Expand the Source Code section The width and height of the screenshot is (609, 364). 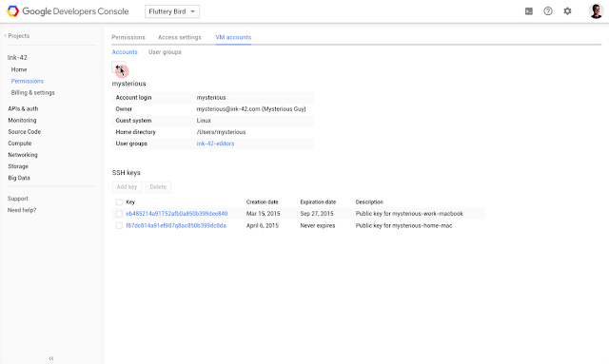(25, 131)
